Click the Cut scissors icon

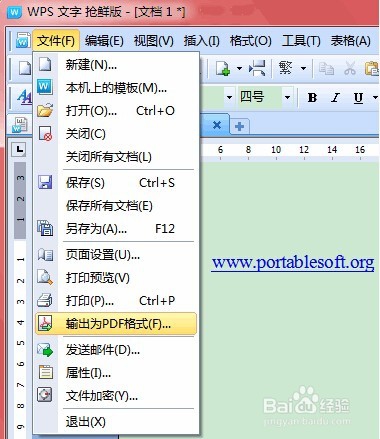pos(350,68)
